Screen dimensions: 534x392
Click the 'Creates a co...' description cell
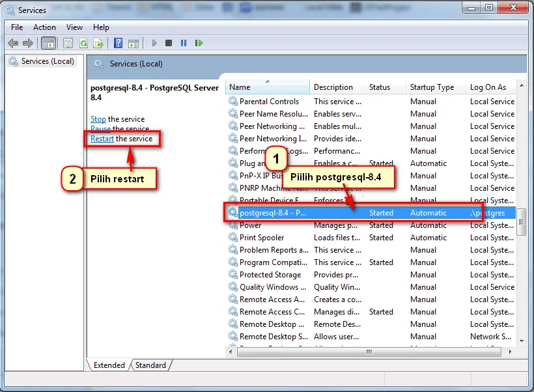tap(337, 300)
